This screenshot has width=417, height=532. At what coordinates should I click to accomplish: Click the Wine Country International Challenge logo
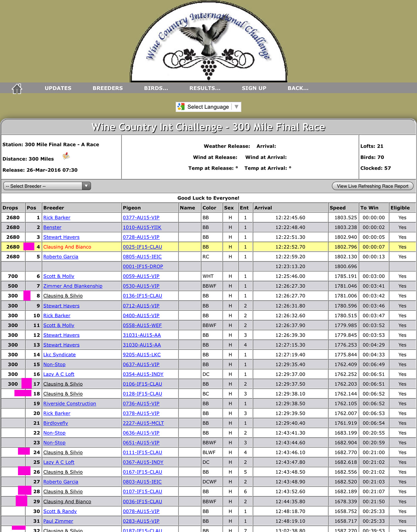[208, 42]
